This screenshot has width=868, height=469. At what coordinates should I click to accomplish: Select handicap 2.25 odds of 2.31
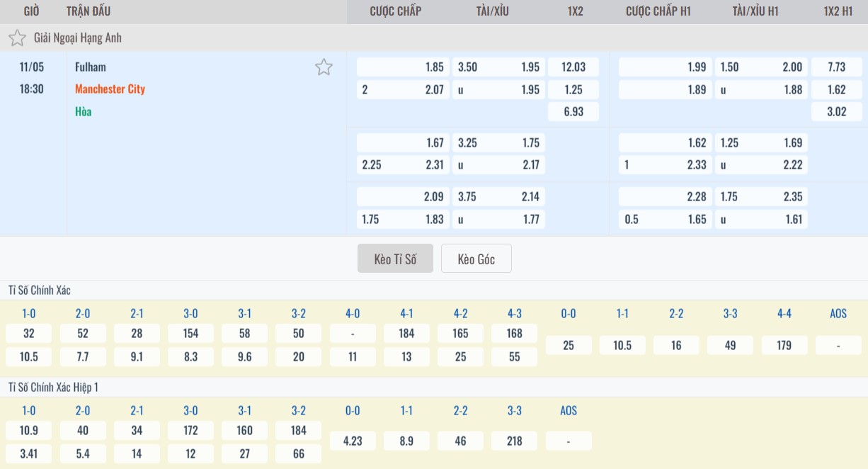403,165
